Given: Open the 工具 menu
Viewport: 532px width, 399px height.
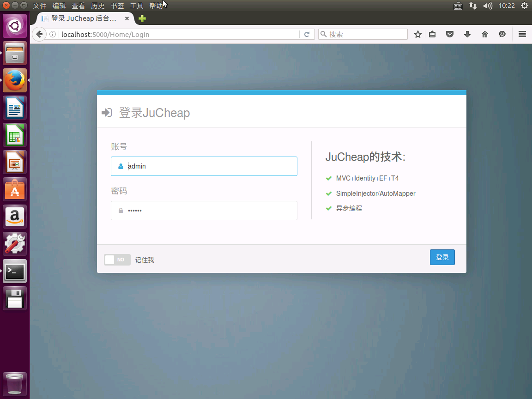Looking at the screenshot, I should click(x=136, y=6).
